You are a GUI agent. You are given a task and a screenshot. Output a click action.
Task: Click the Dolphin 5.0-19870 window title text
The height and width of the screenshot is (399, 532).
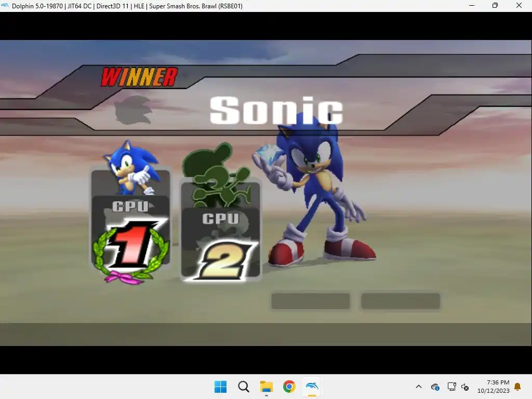click(127, 6)
